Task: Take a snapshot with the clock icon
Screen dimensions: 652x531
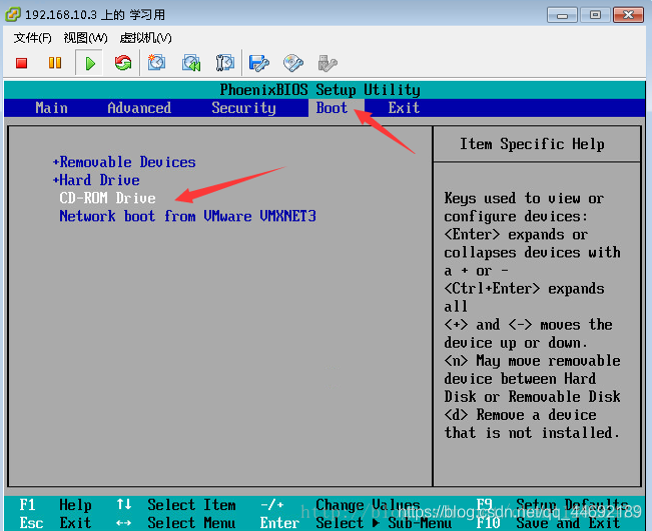Action: 156,63
